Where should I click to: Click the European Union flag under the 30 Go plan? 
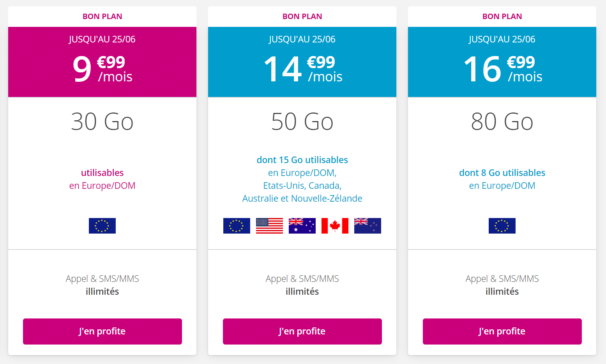click(x=102, y=226)
